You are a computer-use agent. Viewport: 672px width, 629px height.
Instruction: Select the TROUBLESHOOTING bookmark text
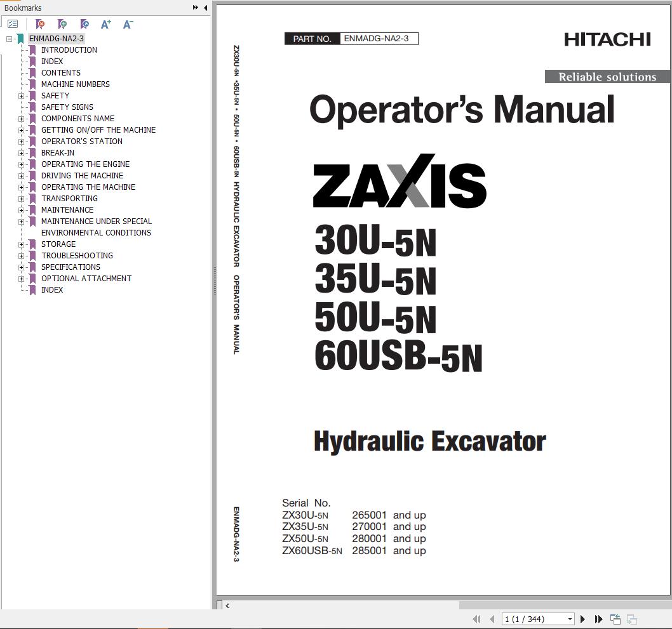pos(77,255)
